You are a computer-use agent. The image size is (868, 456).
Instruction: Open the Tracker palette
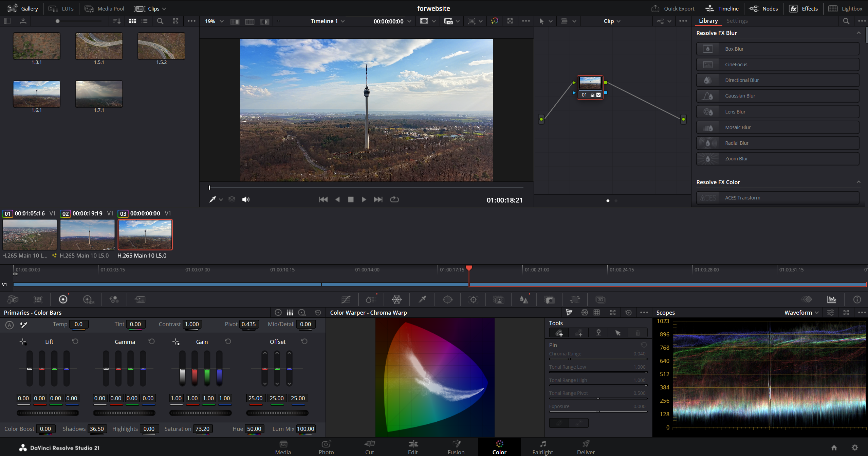click(x=473, y=299)
